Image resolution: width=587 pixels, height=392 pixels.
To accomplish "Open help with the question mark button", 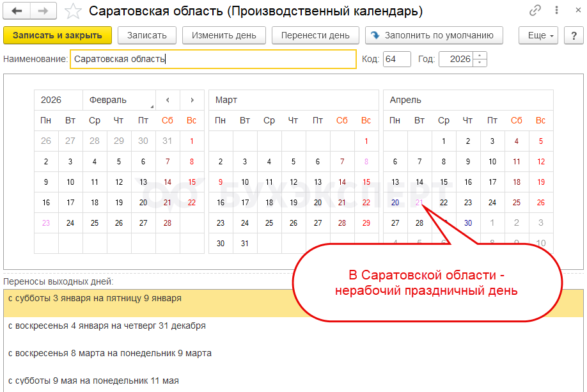I will click(573, 35).
